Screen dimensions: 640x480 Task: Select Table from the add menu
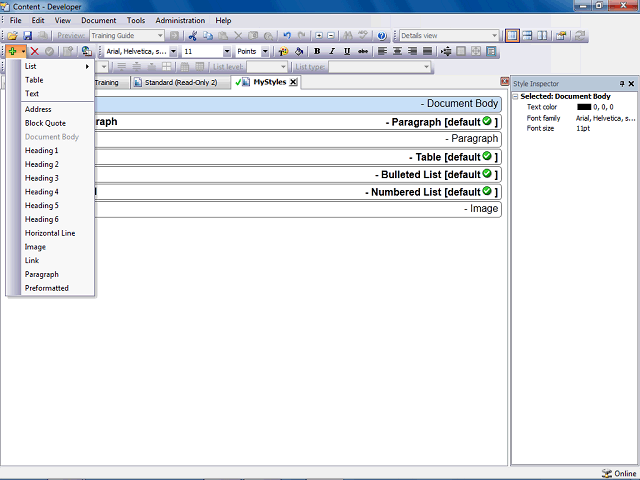coord(57,80)
